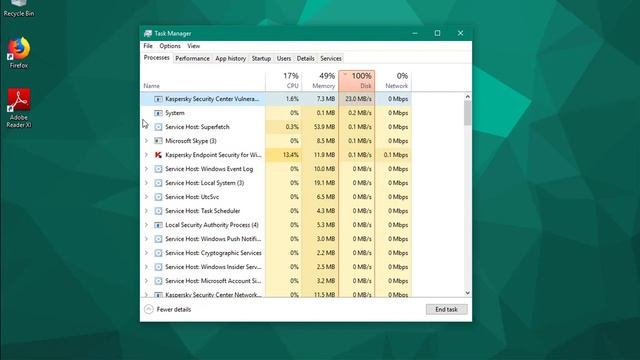Expand Service Host: Cryptographic Services group
The height and width of the screenshot is (360, 640).
tap(147, 253)
